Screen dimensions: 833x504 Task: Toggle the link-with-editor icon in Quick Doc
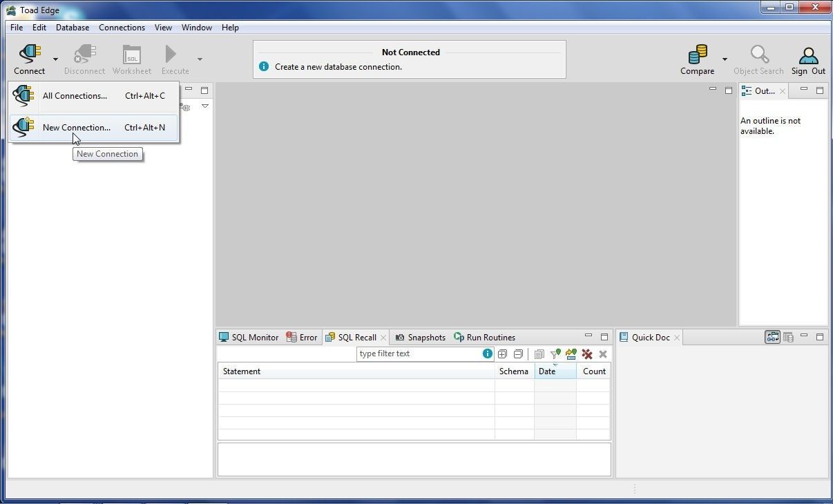772,337
